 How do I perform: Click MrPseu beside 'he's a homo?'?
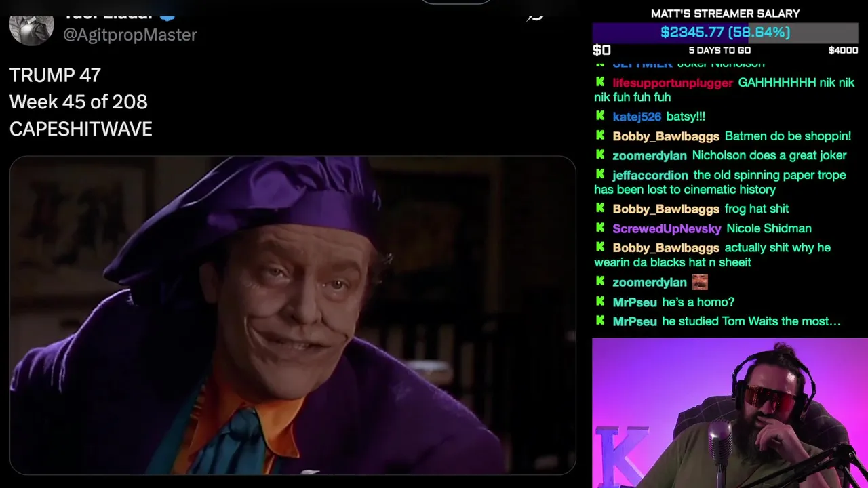click(x=635, y=302)
